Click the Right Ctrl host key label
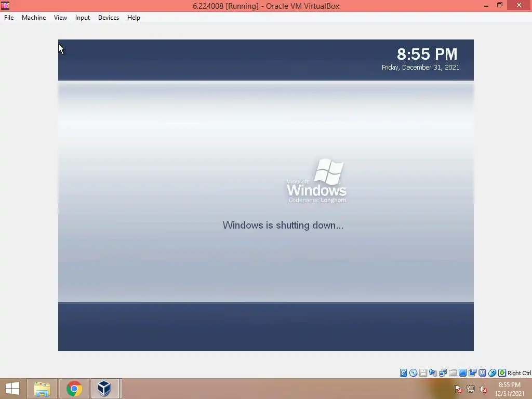The width and height of the screenshot is (532, 399). click(x=519, y=373)
